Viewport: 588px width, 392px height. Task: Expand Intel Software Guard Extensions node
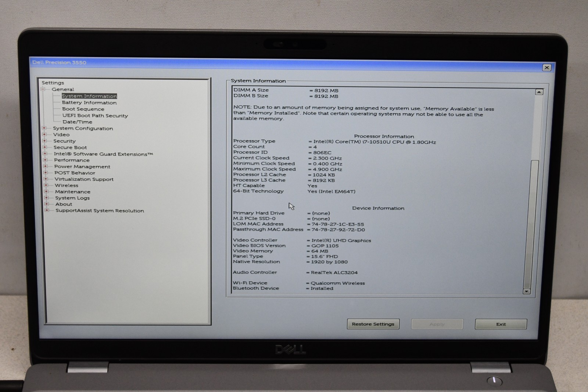(x=45, y=154)
